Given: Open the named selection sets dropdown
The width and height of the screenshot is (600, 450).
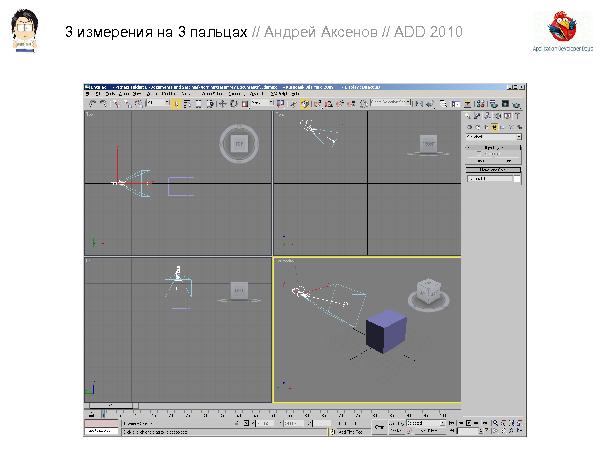Looking at the screenshot, I should click(x=391, y=102).
